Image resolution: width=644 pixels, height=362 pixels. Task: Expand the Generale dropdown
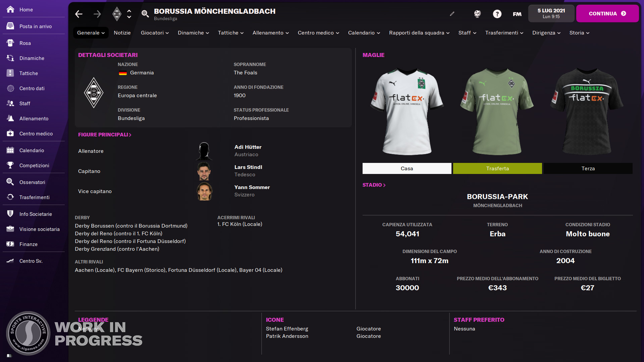[x=91, y=33]
